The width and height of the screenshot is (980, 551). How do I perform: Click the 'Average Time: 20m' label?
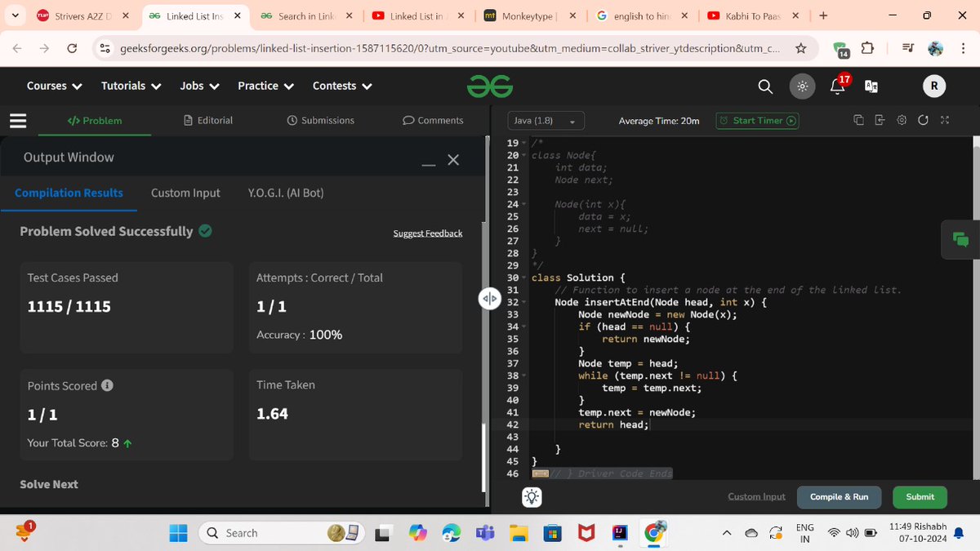(x=659, y=121)
